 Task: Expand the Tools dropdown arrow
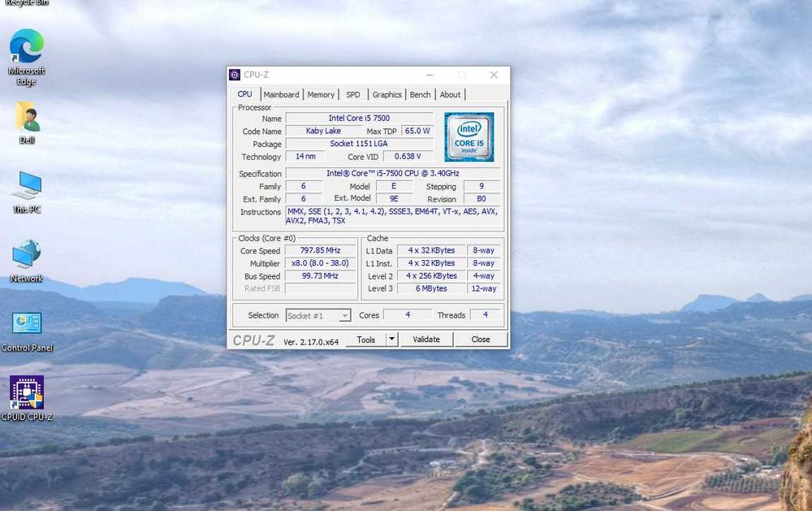(x=392, y=340)
